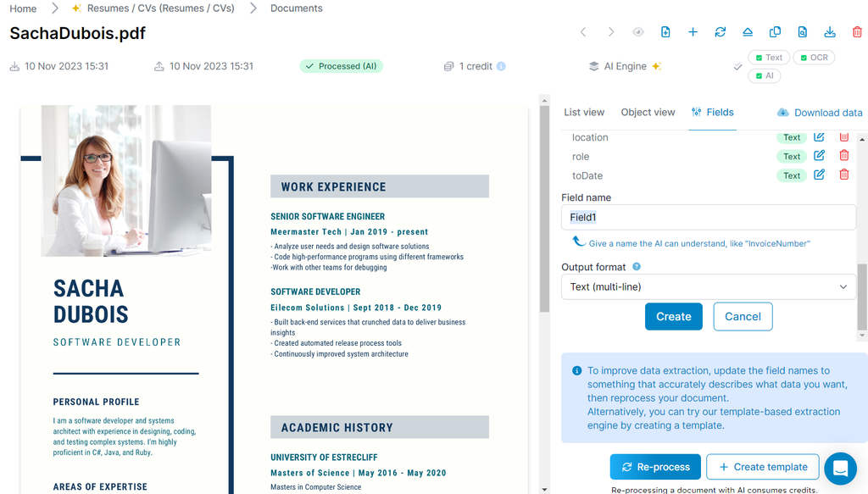The image size is (868, 494).
Task: Toggle the AI extraction badge
Action: (764, 75)
